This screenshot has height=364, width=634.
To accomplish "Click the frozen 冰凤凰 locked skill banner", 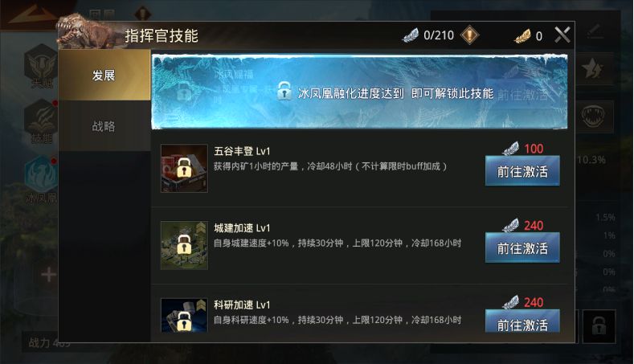I will tap(359, 92).
